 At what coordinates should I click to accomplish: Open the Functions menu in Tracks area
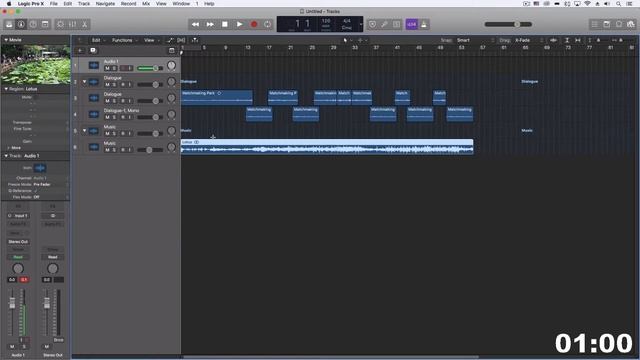124,40
